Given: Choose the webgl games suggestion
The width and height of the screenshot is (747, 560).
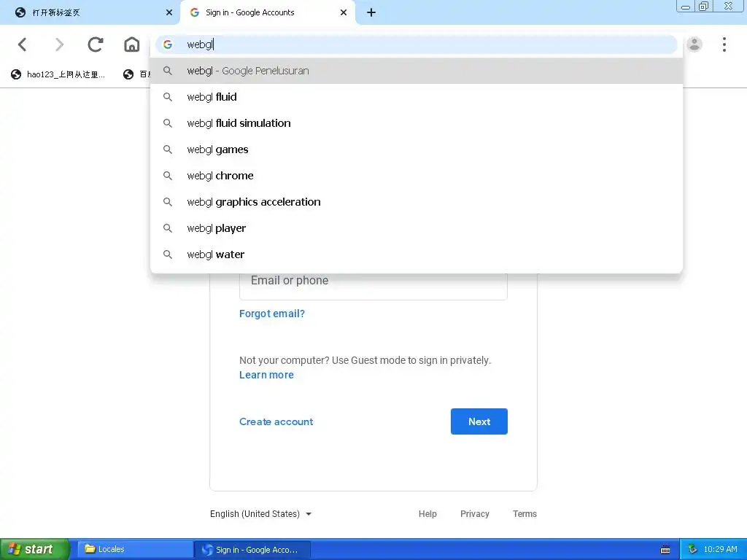Looking at the screenshot, I should tap(417, 149).
